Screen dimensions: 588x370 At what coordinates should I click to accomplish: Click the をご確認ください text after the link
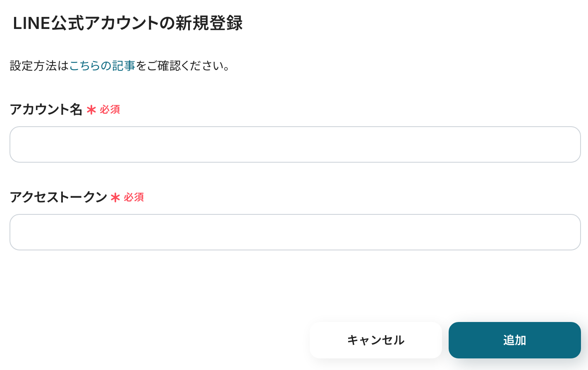179,66
